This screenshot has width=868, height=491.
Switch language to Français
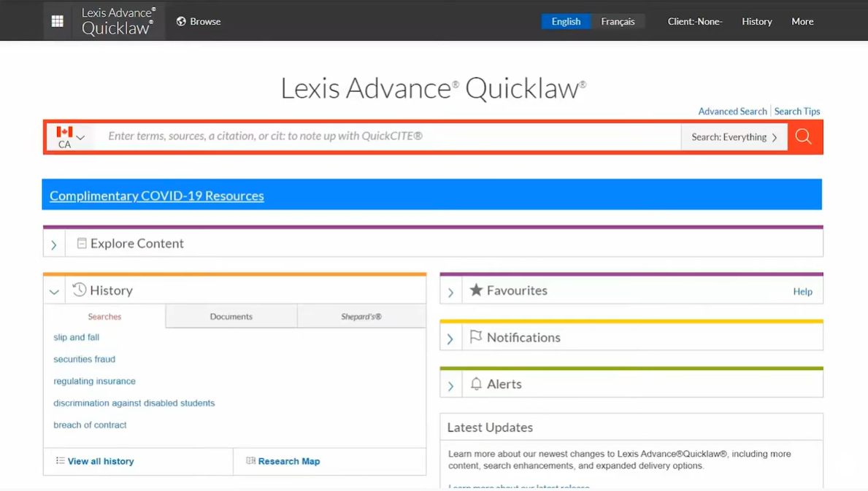618,21
